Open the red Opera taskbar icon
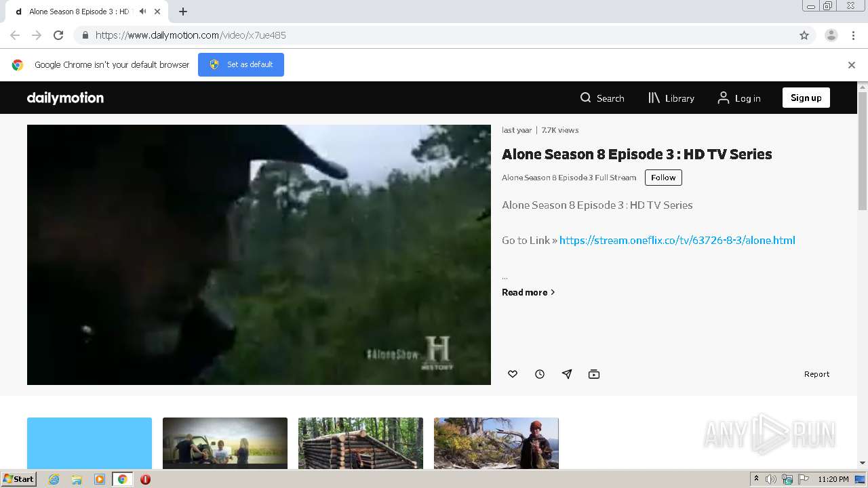Viewport: 868px width, 488px height. (145, 479)
